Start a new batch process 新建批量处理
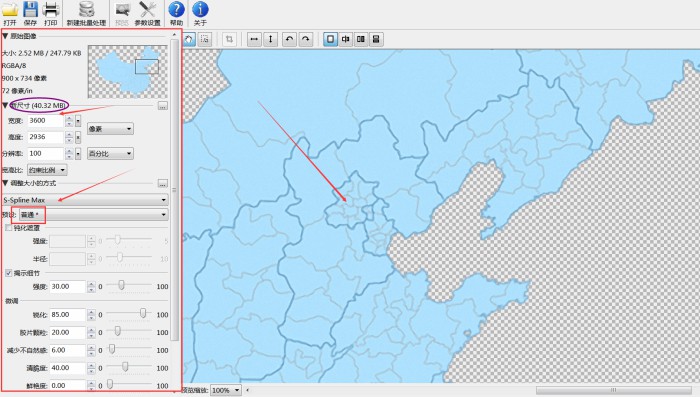 click(x=86, y=13)
